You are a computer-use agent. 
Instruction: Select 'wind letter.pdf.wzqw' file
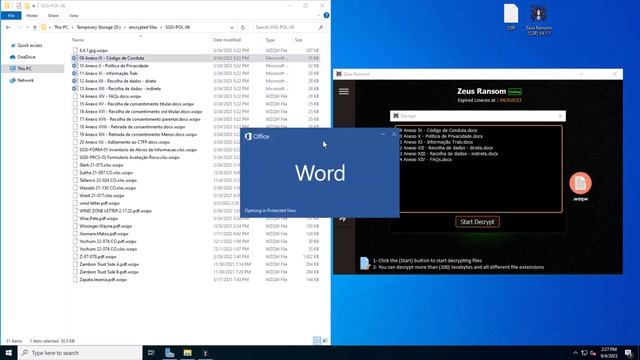[100, 203]
